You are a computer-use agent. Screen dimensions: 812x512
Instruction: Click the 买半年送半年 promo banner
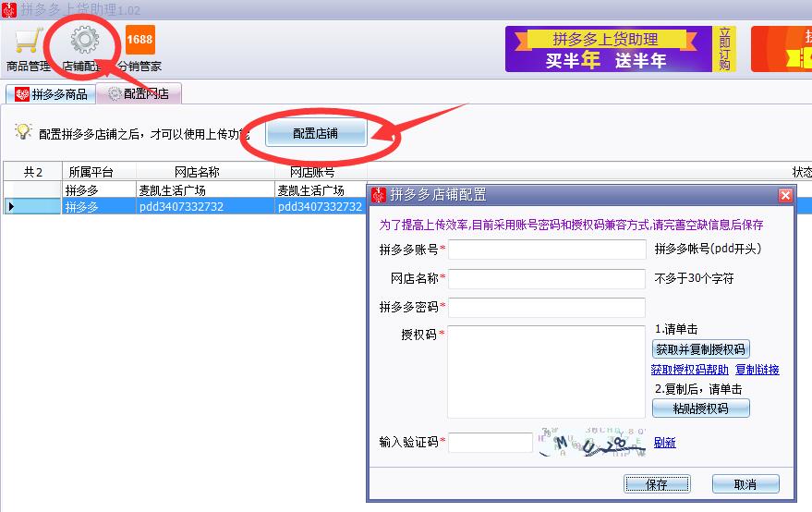coord(609,49)
